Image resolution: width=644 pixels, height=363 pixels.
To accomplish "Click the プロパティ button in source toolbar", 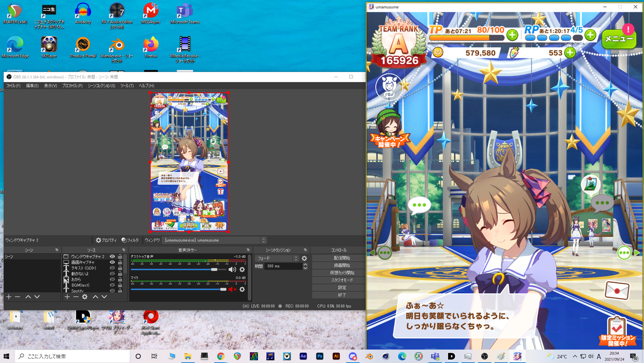I will [106, 240].
